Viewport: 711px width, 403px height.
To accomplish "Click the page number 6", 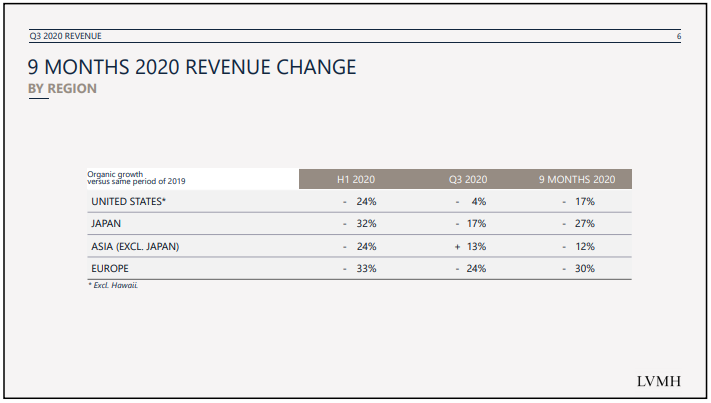I will coord(679,36).
